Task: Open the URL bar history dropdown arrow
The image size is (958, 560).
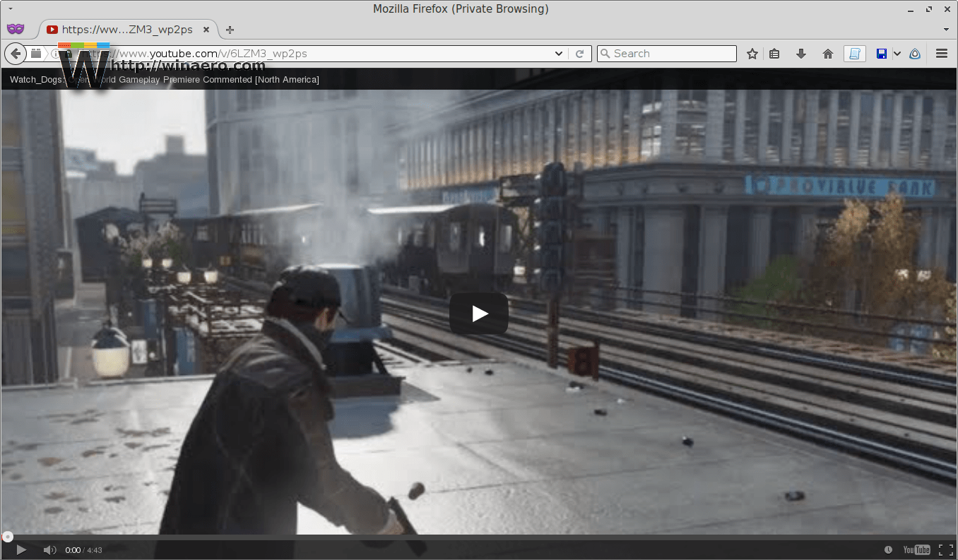Action: click(558, 53)
